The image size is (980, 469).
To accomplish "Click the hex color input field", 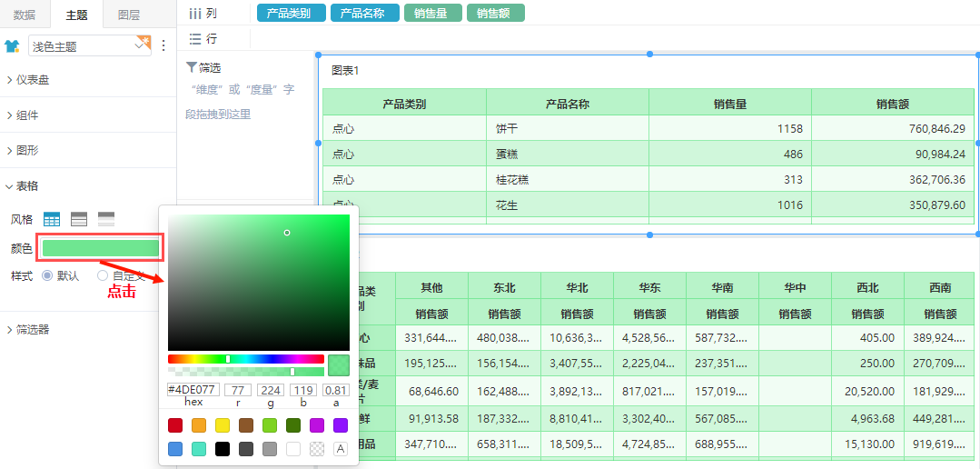I will [193, 390].
